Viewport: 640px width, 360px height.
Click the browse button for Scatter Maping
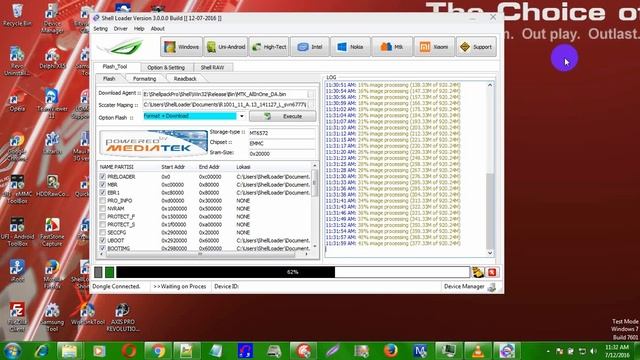311,104
